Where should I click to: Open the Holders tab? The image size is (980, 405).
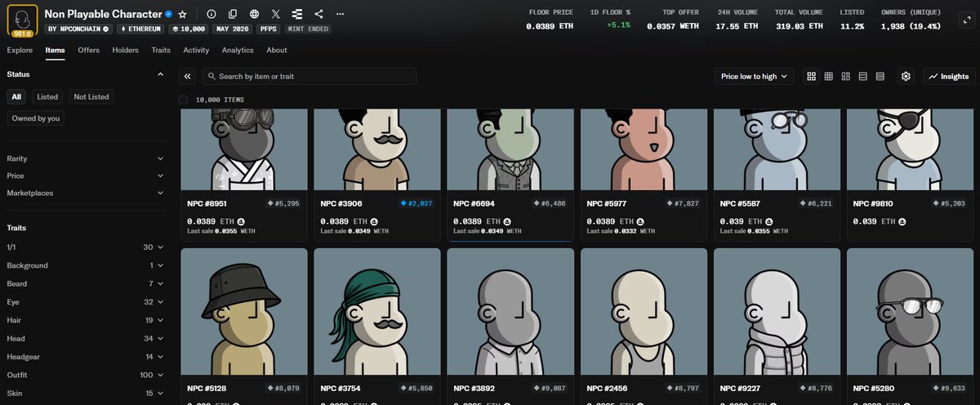point(125,50)
